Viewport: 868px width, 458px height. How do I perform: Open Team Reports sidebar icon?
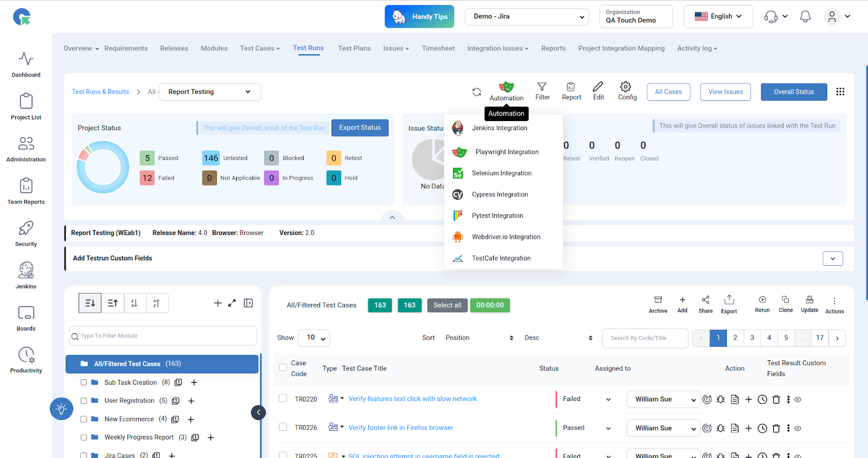(x=26, y=191)
